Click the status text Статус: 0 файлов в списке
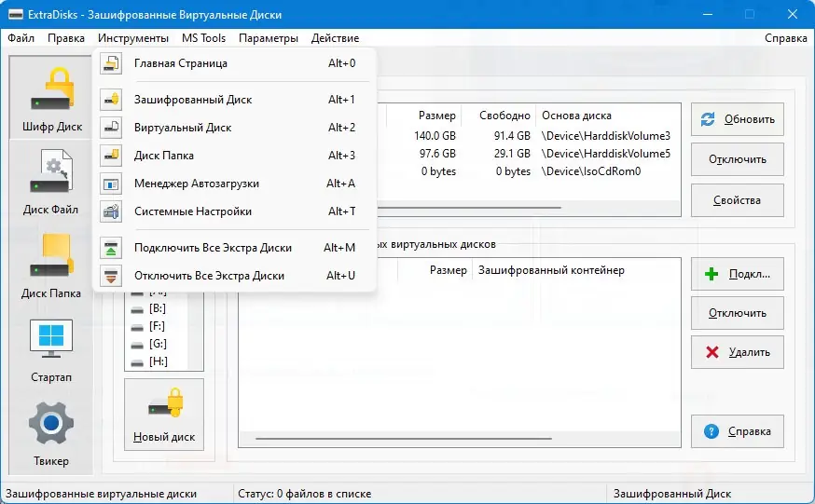The height and width of the screenshot is (504, 815). (x=305, y=494)
